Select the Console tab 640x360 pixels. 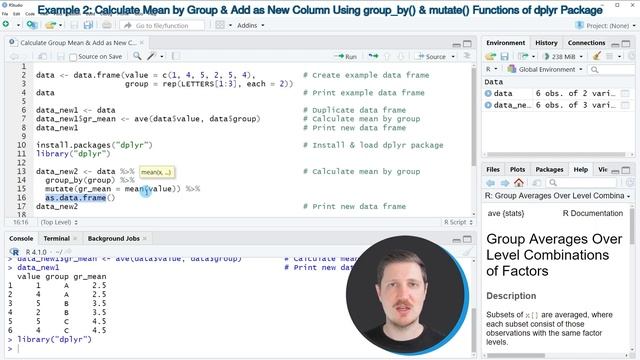pyautogui.click(x=21, y=238)
